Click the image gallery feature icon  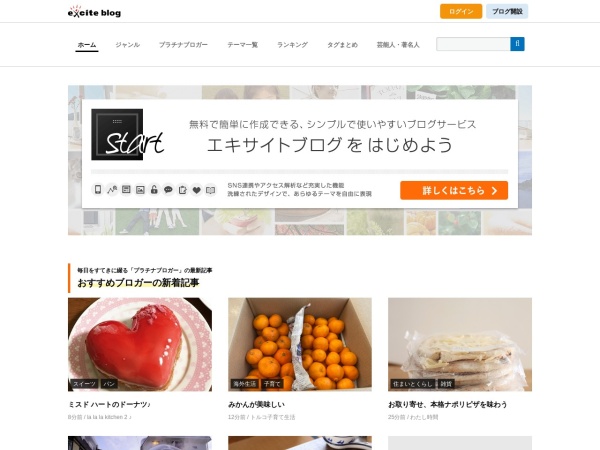coord(140,189)
